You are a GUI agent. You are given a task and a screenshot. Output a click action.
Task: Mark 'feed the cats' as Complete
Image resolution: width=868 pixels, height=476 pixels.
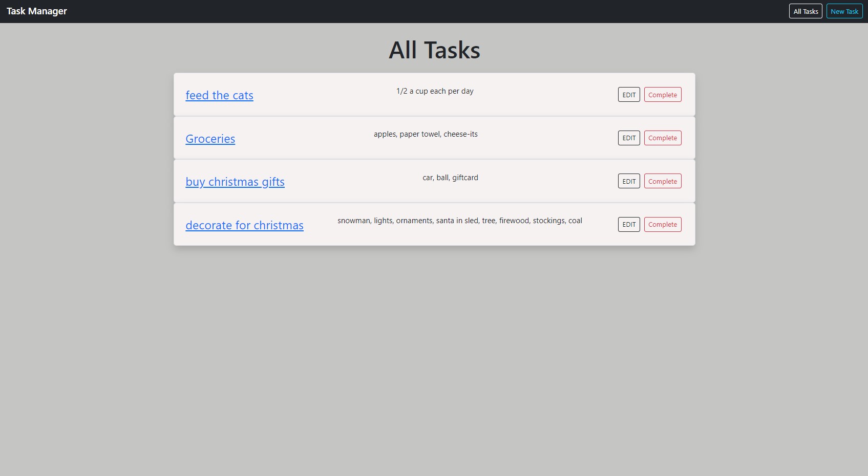pos(663,95)
